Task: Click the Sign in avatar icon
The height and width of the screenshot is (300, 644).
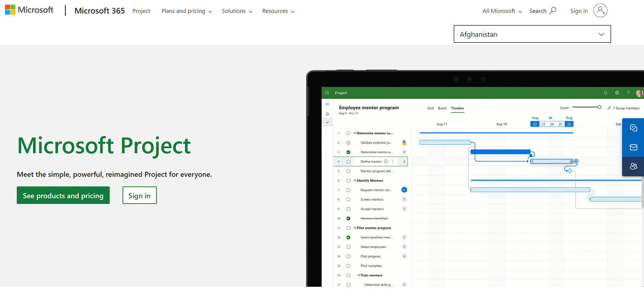Action: [x=600, y=10]
